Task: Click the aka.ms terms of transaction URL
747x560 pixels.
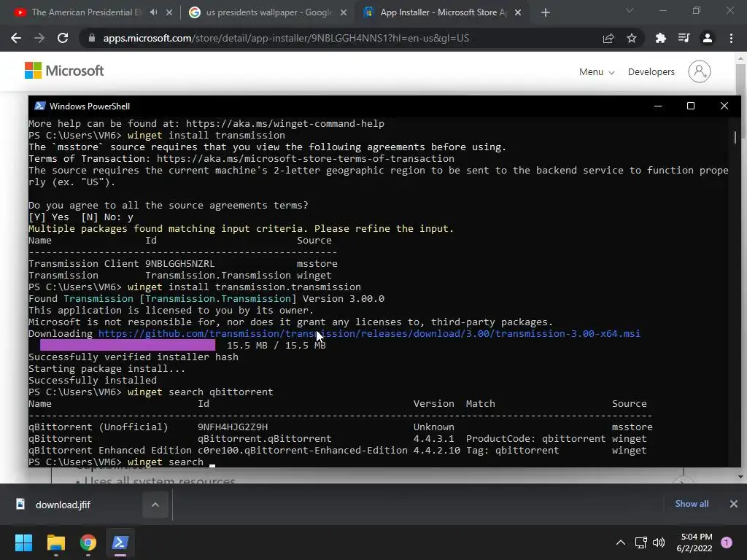Action: click(x=306, y=158)
